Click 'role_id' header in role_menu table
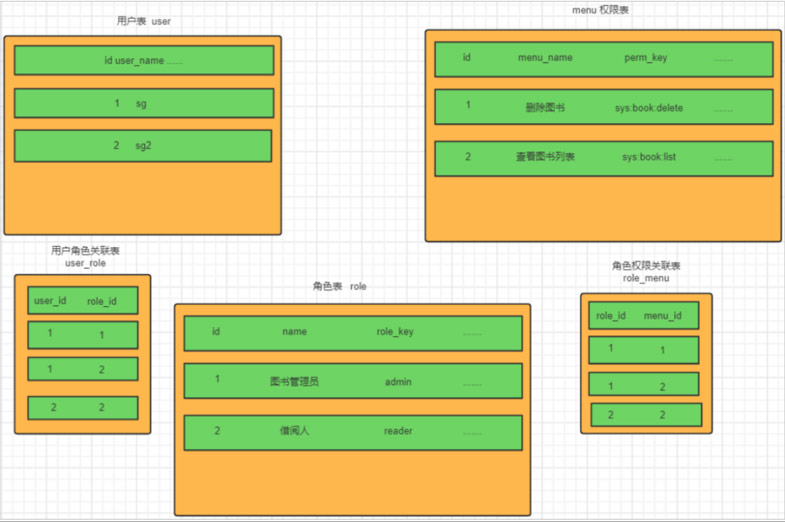Screen dimensions: 785x522 coord(611,316)
